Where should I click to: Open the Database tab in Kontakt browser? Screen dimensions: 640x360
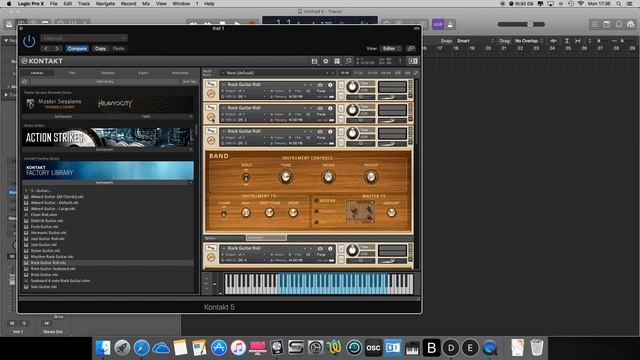tap(108, 73)
